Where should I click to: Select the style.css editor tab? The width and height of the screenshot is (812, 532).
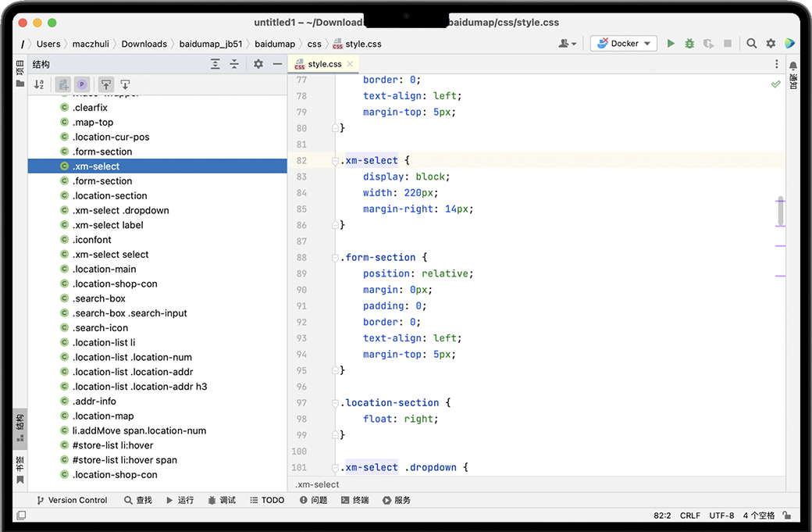(324, 64)
